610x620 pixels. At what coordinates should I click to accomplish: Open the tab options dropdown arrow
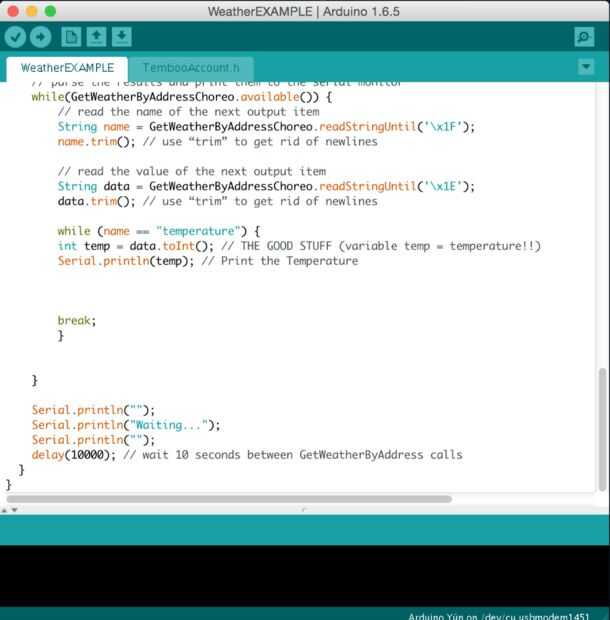[x=586, y=67]
